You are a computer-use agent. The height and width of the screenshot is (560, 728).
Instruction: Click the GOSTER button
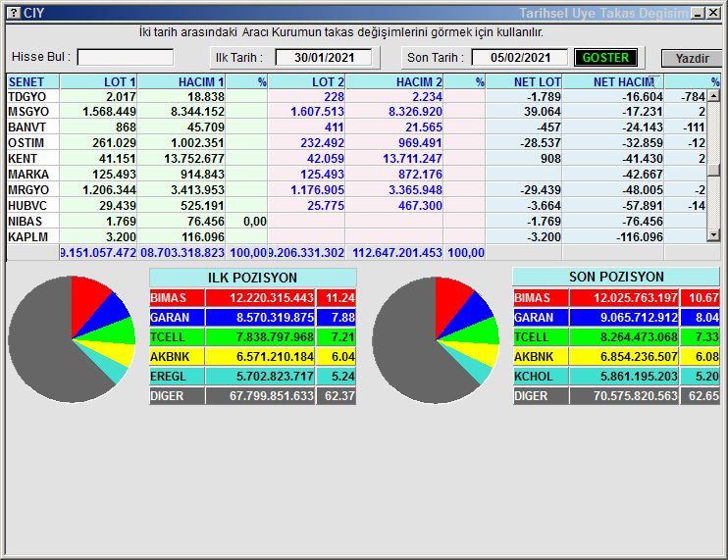[605, 58]
